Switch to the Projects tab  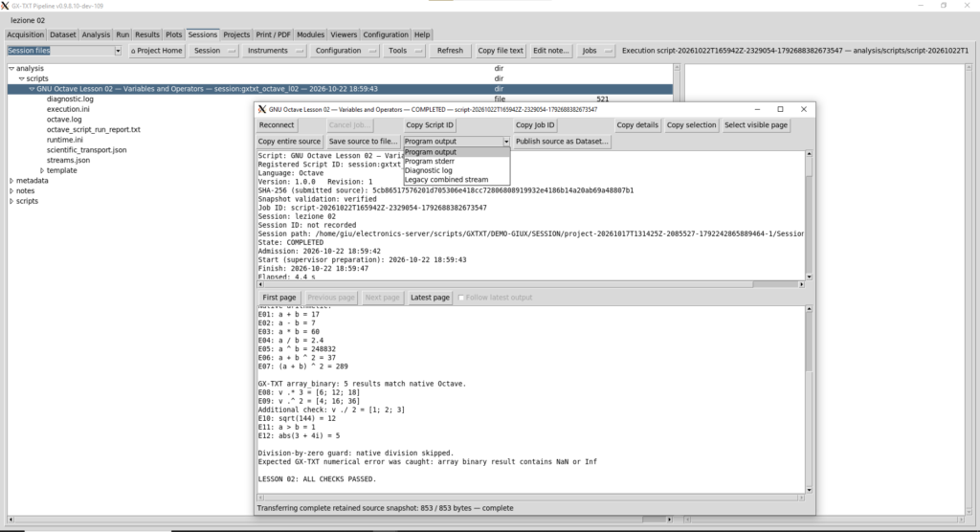(236, 35)
